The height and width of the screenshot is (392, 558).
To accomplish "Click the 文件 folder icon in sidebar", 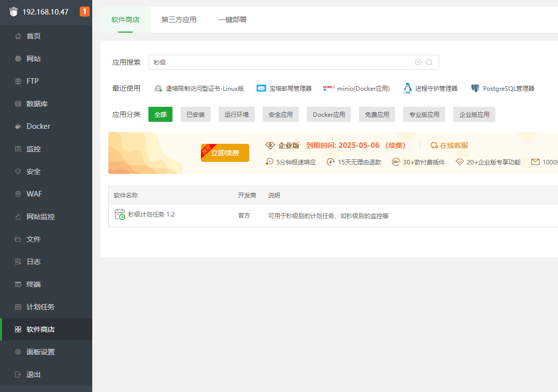I will tap(18, 239).
